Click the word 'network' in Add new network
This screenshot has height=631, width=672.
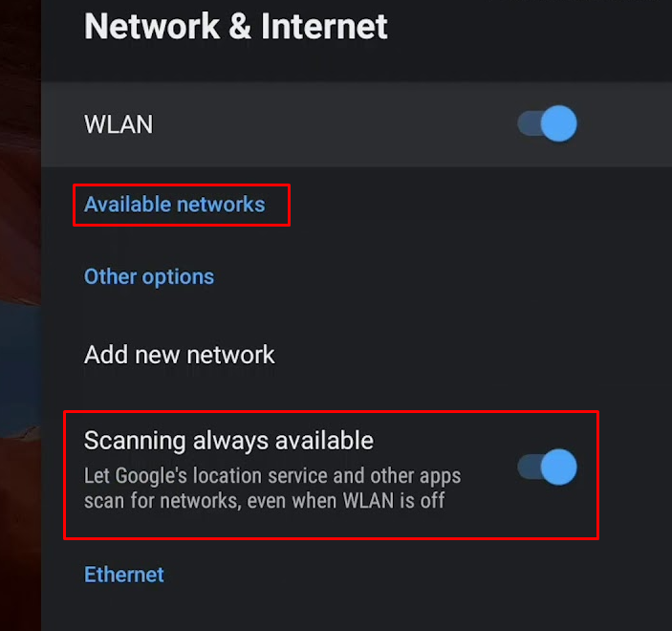coord(230,355)
